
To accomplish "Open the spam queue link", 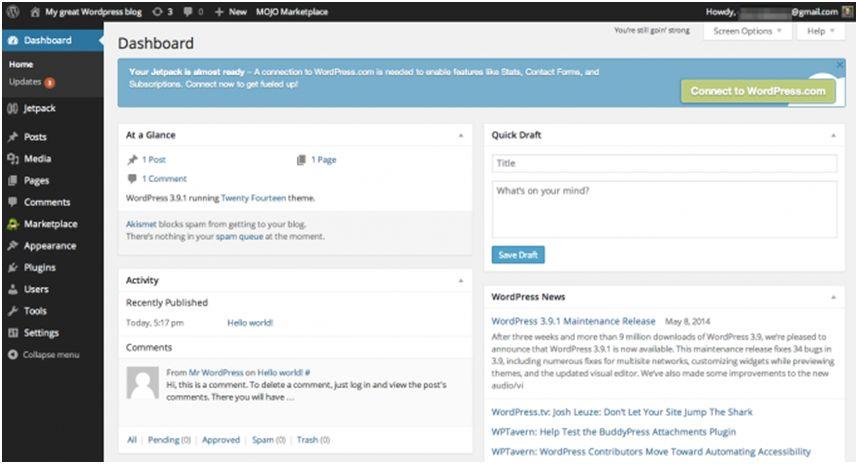I will (239, 236).
